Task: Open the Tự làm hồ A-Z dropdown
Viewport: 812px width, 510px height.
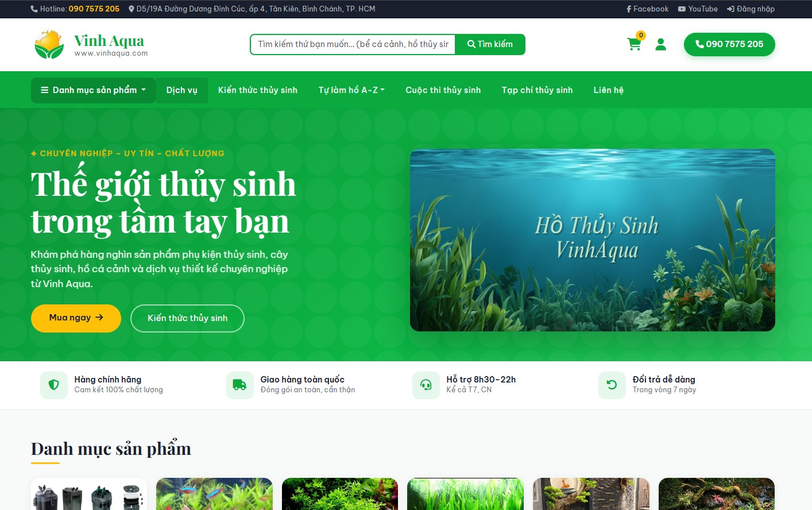Action: [351, 90]
